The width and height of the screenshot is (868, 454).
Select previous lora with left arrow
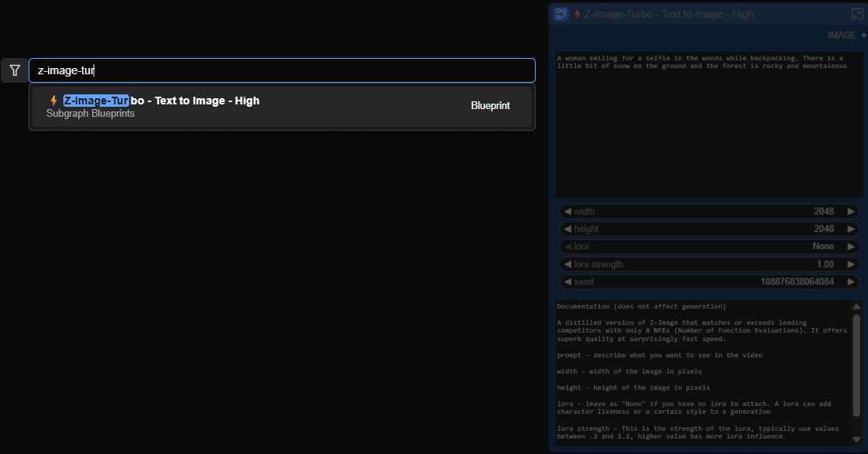[567, 247]
